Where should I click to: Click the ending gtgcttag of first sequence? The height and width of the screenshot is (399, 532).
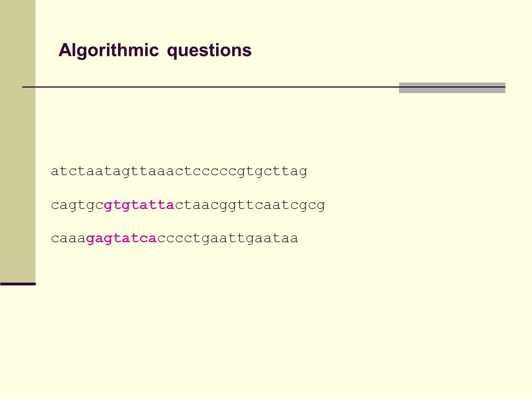click(272, 171)
